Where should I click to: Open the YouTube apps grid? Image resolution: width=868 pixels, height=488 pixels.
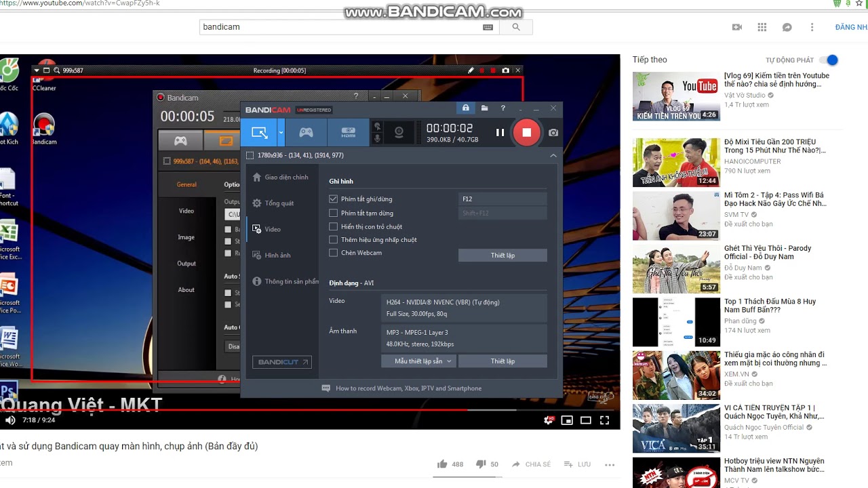pos(762,27)
